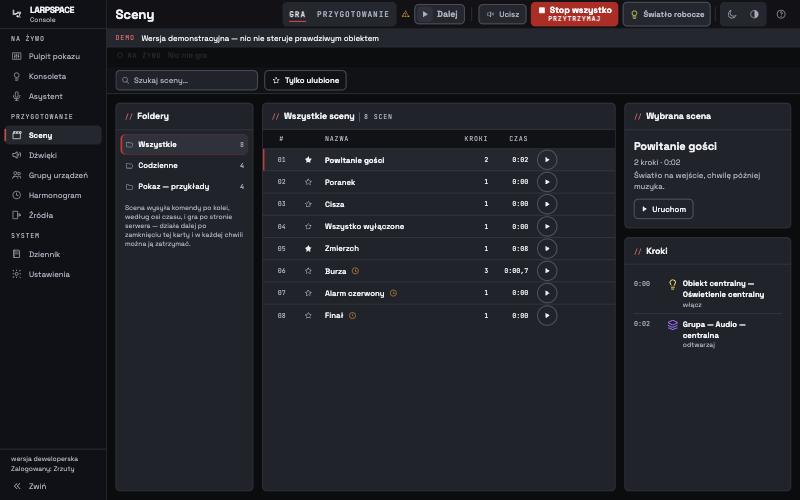The width and height of the screenshot is (800, 500).
Task: Click the LARPSPACE Console logo
Action: 43,14
